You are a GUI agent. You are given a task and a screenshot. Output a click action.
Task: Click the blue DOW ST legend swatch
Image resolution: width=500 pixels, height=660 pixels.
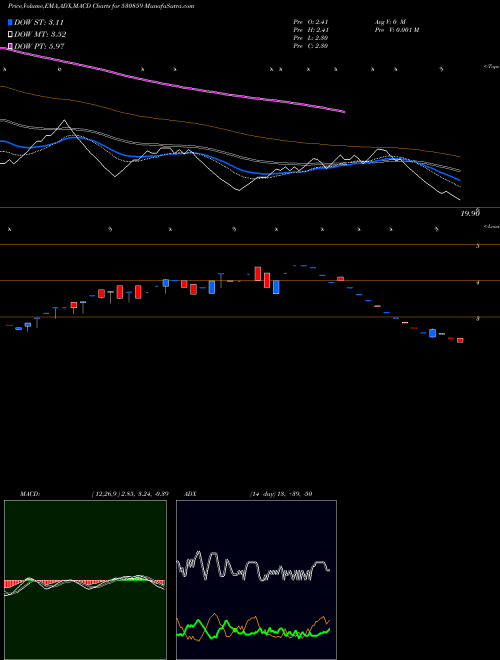pos(10,22)
